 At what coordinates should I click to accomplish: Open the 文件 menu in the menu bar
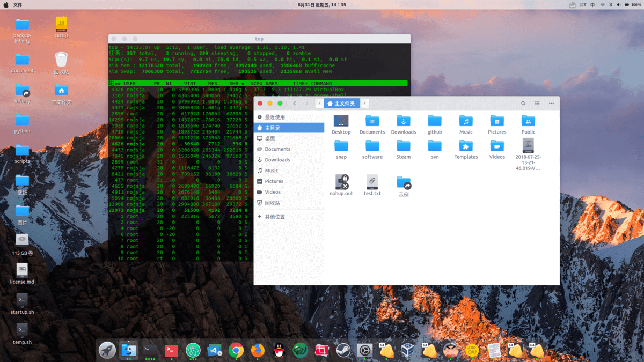pyautogui.click(x=18, y=4)
